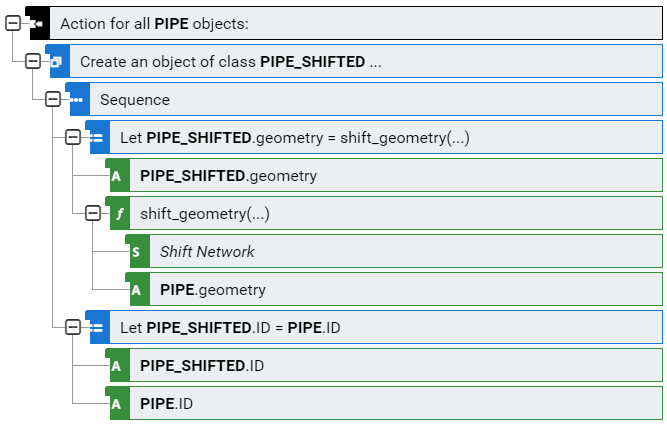
Task: Collapse the Let PIPE_SHIFTED.geometry assignment node
Action: 73,137
